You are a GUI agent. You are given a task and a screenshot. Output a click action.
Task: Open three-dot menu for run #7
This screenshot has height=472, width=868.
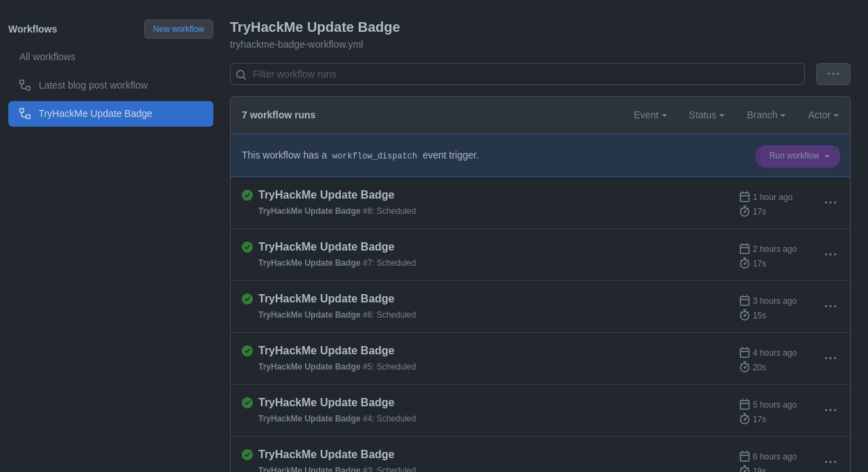tap(831, 255)
